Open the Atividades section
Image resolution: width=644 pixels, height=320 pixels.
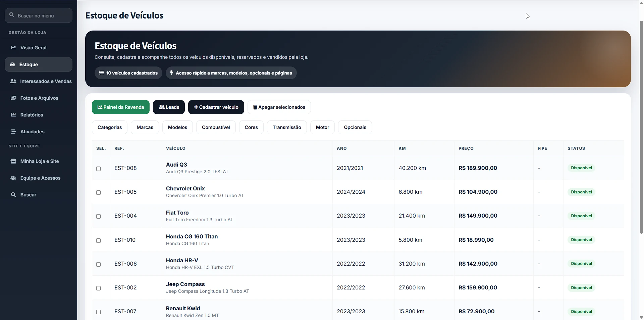39,132
